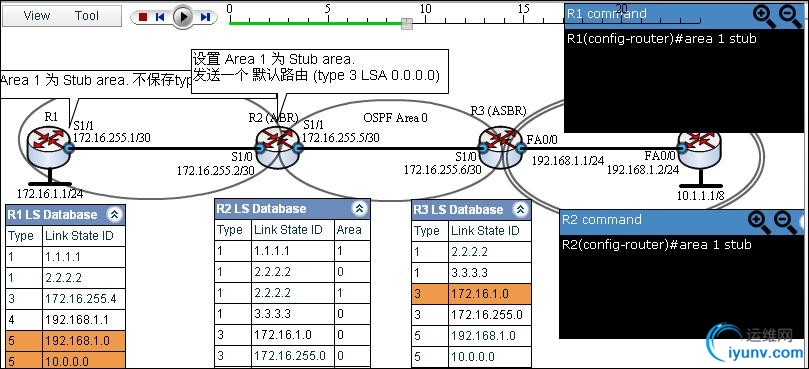Select the R2 (ABR) router icon
This screenshot has height=369, width=809.
[x=278, y=147]
